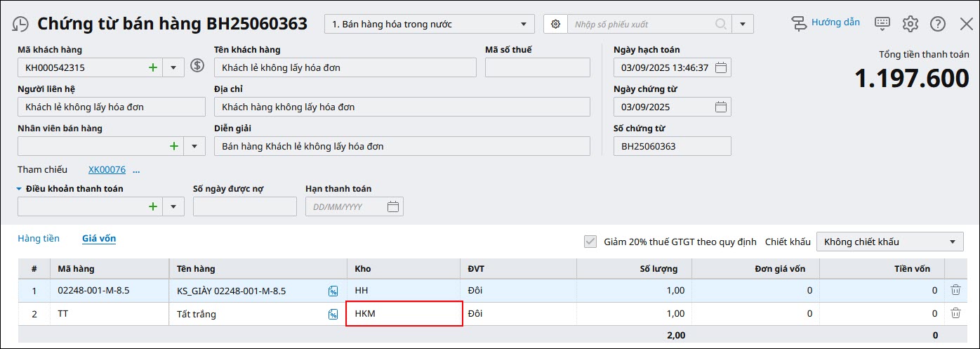Open reference link XK00076

(107, 170)
